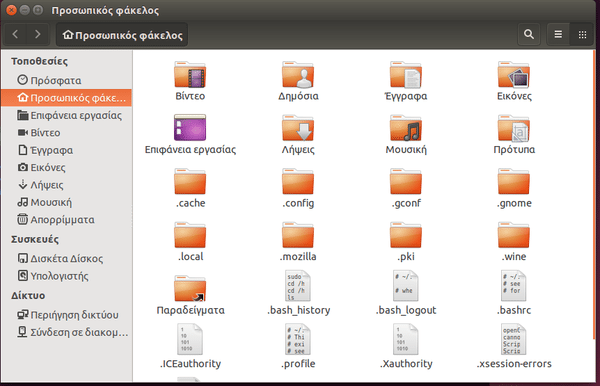Screen dimensions: 600x386
Task: Select the Δημόσια folder icon
Action: (298, 75)
